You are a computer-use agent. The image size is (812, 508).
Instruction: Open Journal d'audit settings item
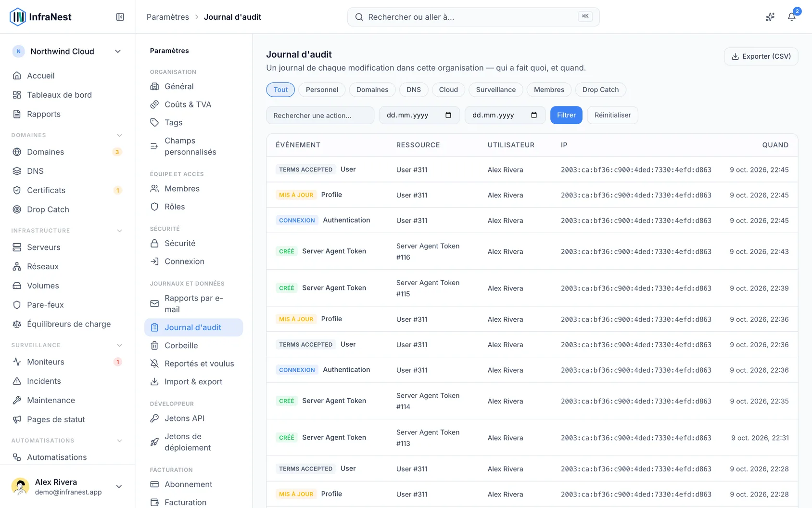pos(193,327)
